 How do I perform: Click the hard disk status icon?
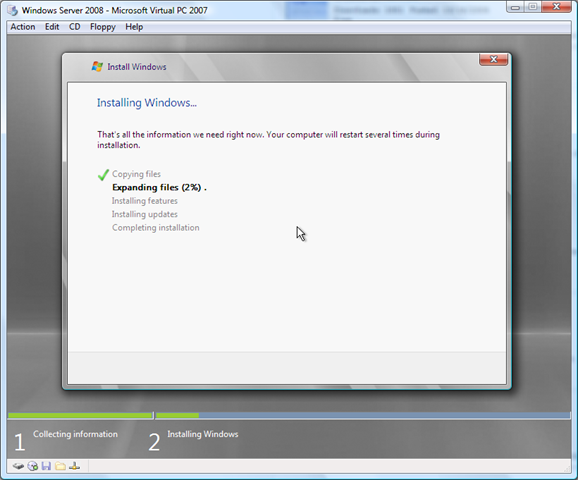click(x=18, y=466)
